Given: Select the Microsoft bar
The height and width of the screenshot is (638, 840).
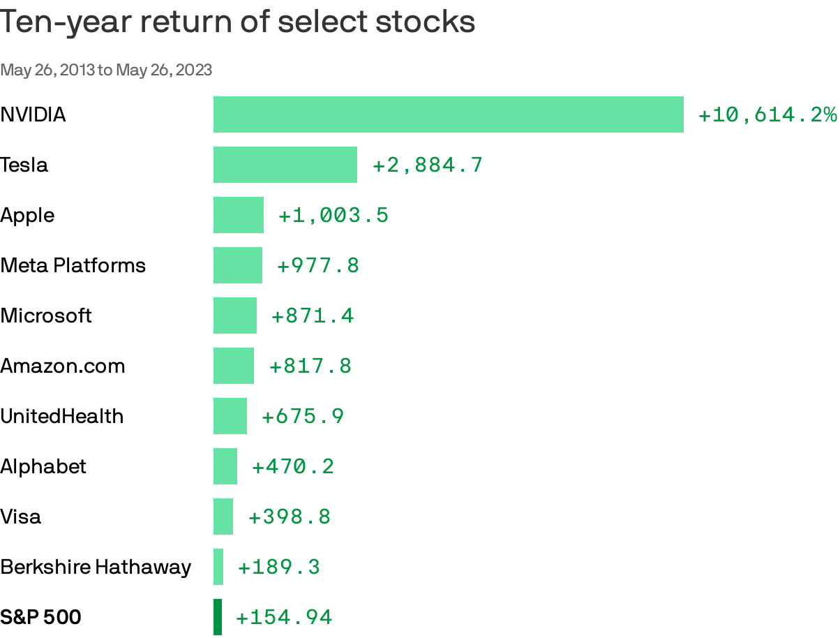Looking at the screenshot, I should pos(234,316).
